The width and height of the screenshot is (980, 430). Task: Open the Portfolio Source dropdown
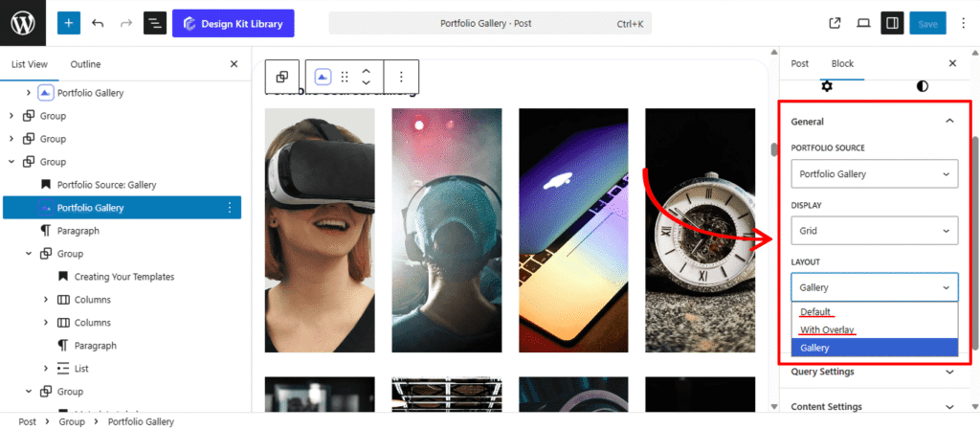tap(875, 173)
